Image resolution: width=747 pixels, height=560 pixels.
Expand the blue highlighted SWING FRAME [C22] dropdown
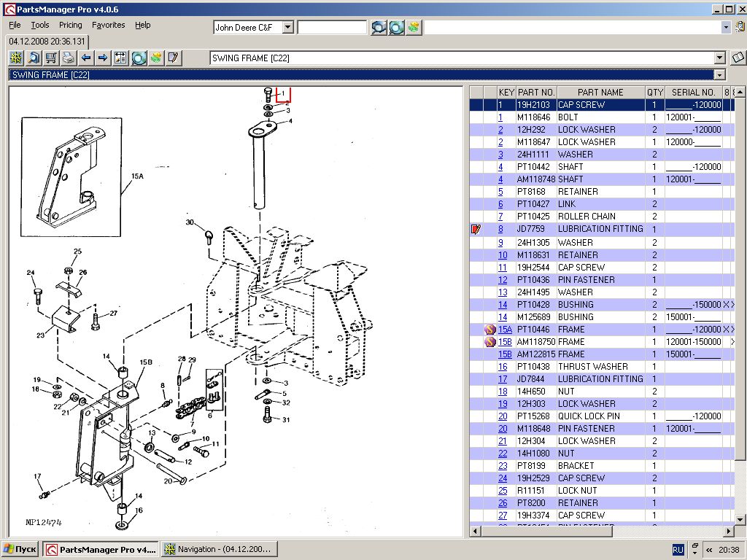point(720,75)
